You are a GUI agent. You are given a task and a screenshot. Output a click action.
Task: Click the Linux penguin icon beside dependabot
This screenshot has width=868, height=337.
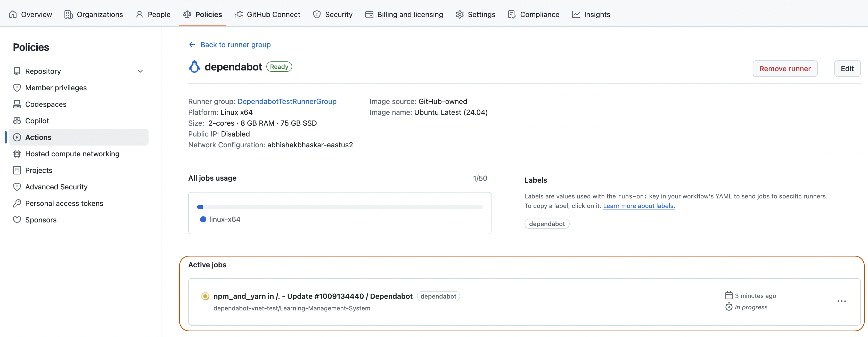(x=194, y=67)
